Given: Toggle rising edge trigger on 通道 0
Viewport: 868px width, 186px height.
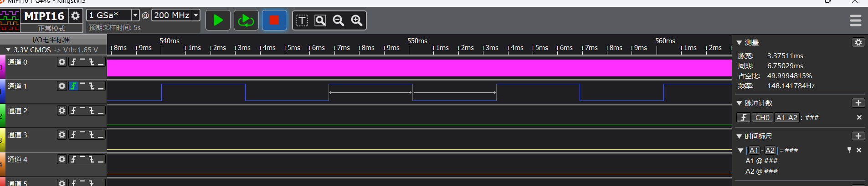Looking at the screenshot, I should click(73, 62).
